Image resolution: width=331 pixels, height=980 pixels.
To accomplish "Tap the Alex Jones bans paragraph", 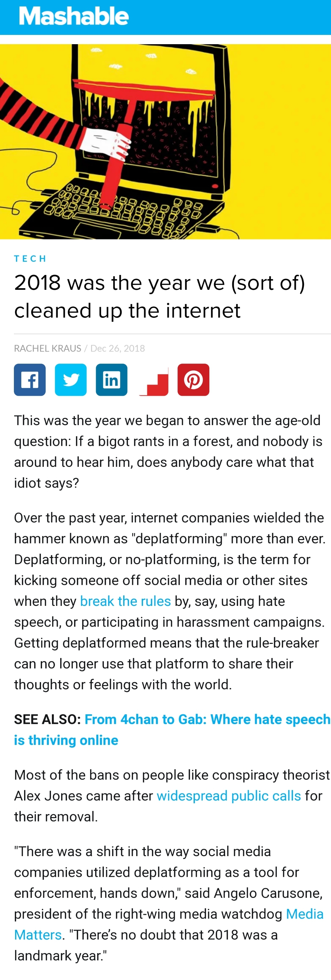I will coord(172,796).
